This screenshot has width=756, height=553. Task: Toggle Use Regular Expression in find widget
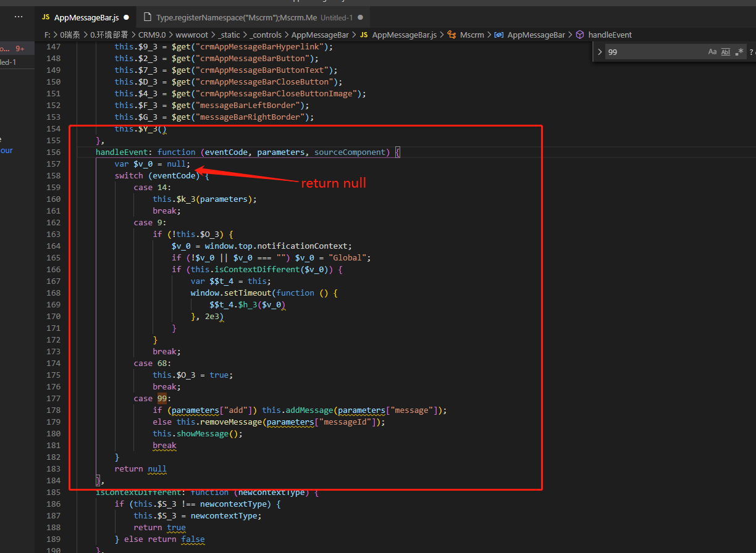click(x=739, y=52)
